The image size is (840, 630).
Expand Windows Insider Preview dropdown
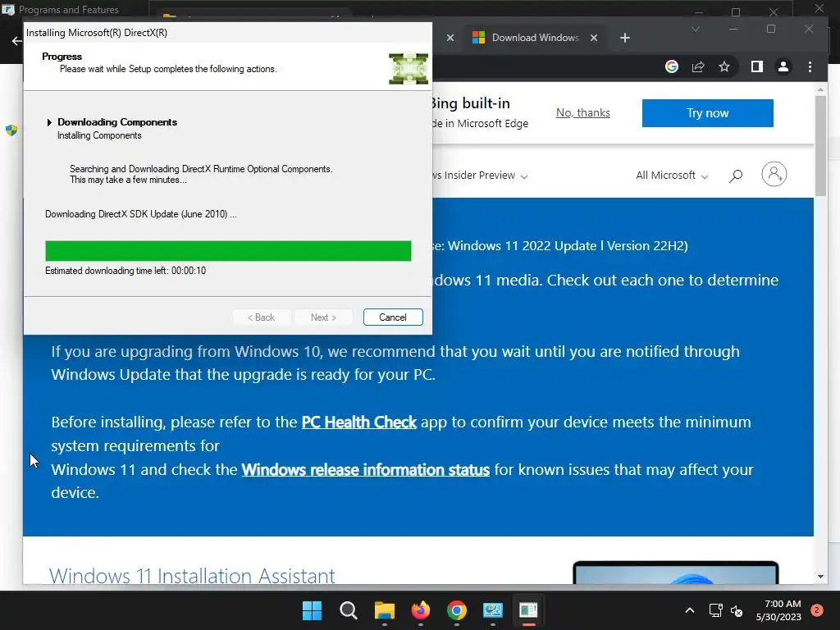click(480, 176)
